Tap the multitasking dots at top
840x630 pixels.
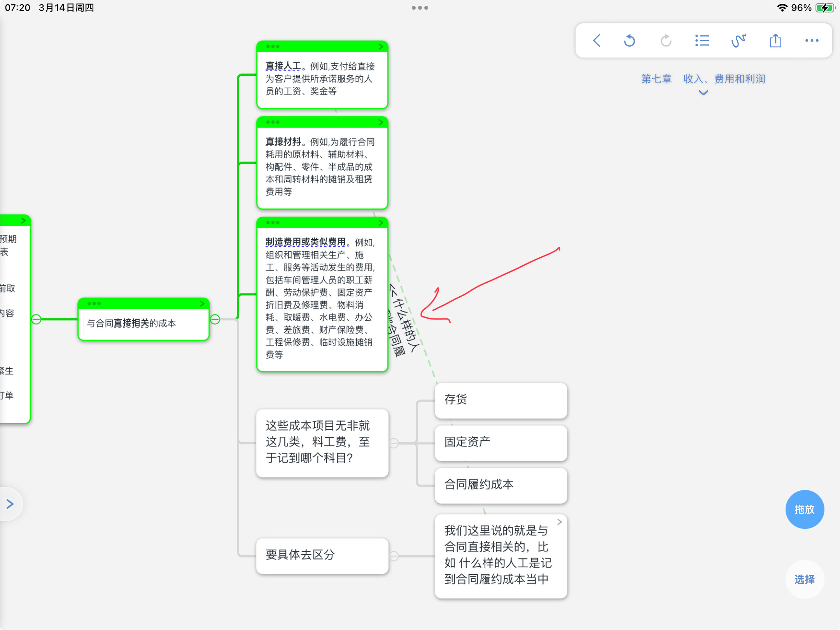(420, 8)
